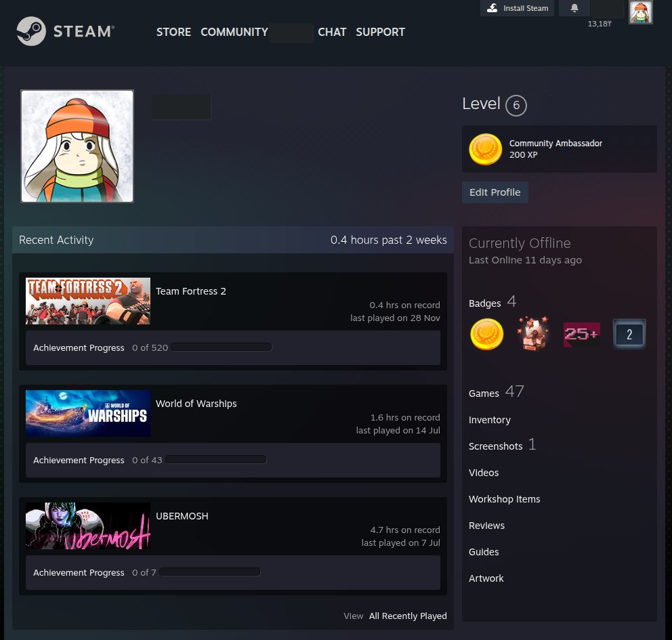Open the notifications bell icon
The width and height of the screenshot is (672, 640).
[x=574, y=8]
